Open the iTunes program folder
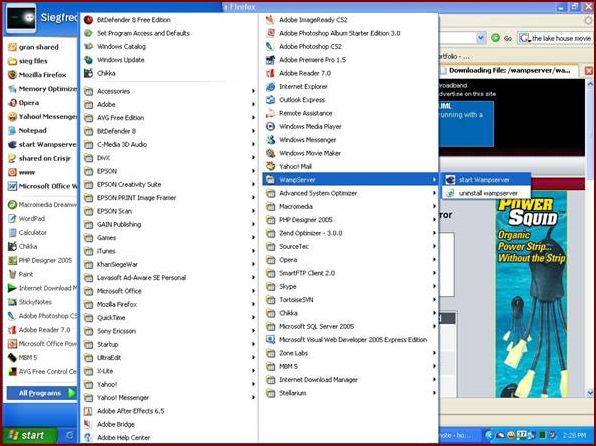Image resolution: width=596 pixels, height=446 pixels. [x=169, y=251]
